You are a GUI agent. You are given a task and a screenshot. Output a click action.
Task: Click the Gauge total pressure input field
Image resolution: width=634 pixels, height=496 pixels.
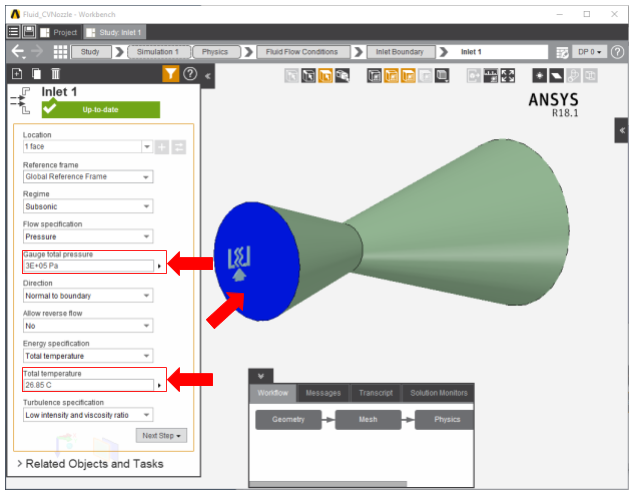click(x=89, y=266)
